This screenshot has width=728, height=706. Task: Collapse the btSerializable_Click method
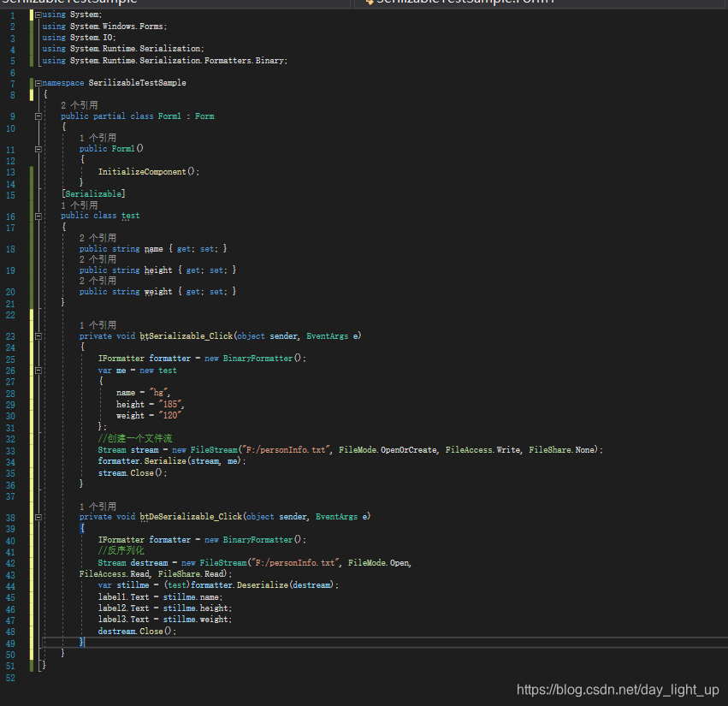38,336
